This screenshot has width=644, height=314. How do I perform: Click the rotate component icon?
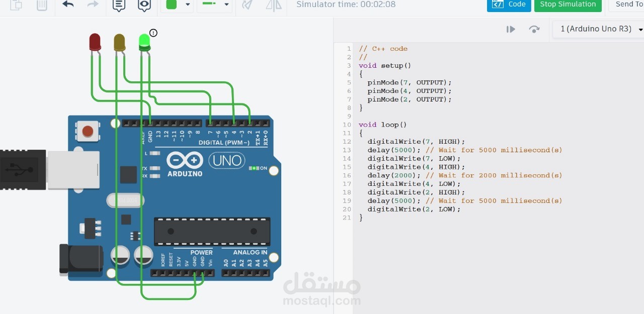(247, 5)
